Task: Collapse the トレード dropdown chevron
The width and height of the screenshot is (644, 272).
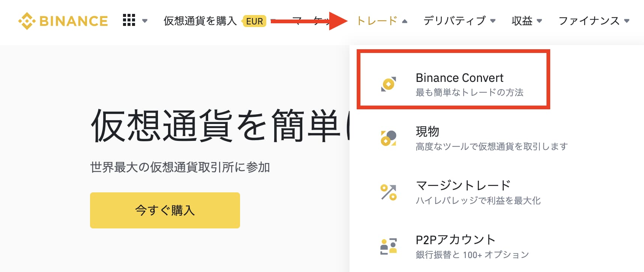Action: (x=404, y=22)
